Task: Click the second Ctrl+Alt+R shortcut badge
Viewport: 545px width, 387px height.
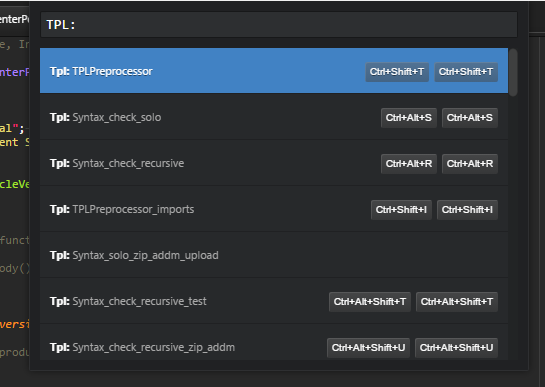Action: (x=470, y=164)
